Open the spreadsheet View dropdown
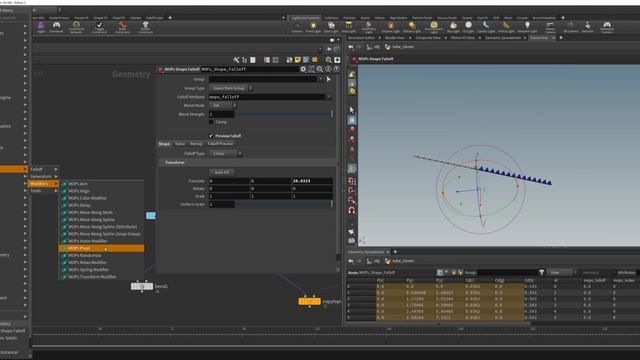Viewport: 640px width, 360px height. point(561,272)
